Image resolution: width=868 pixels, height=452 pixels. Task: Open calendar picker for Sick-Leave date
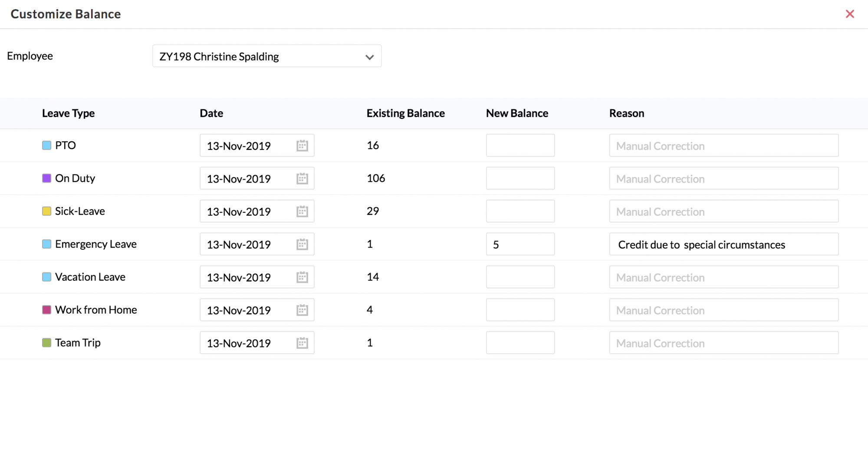(302, 212)
